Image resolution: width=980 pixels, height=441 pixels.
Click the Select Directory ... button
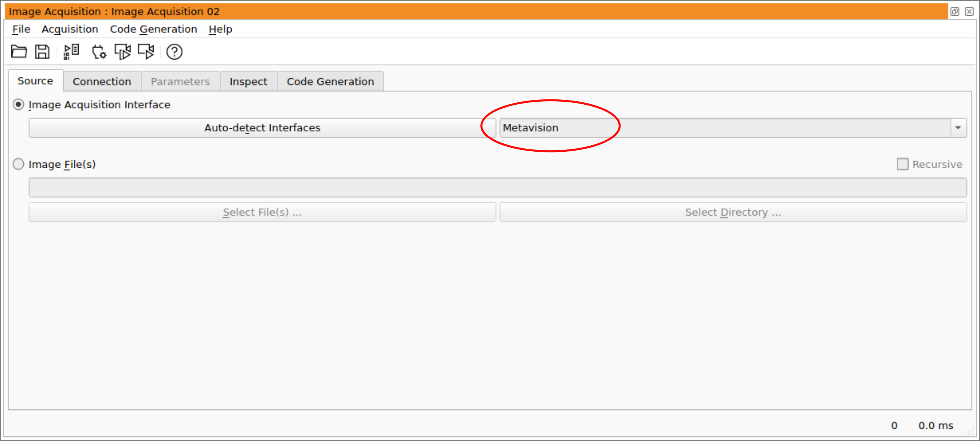click(733, 212)
